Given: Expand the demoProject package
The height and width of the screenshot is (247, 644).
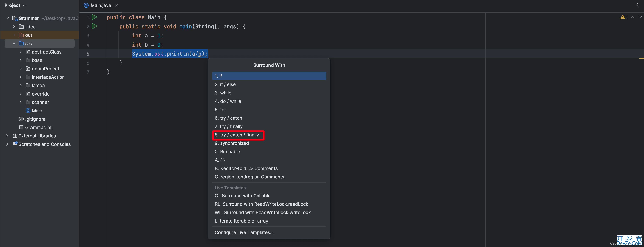Looking at the screenshot, I should tap(21, 69).
